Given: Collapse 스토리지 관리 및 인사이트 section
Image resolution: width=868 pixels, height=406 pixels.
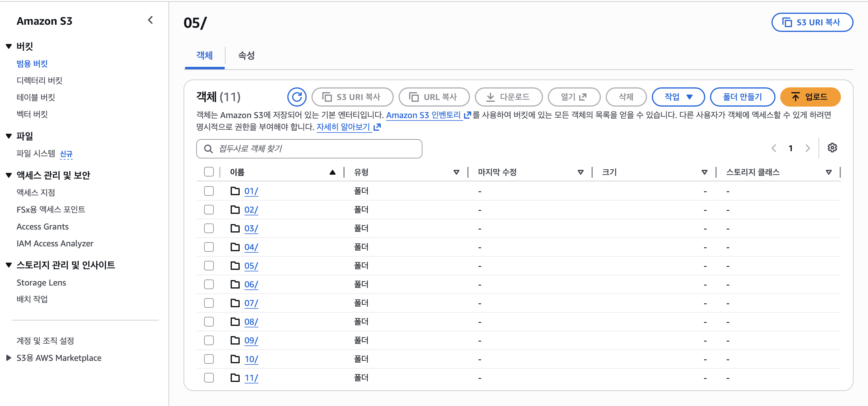Looking at the screenshot, I should 9,265.
